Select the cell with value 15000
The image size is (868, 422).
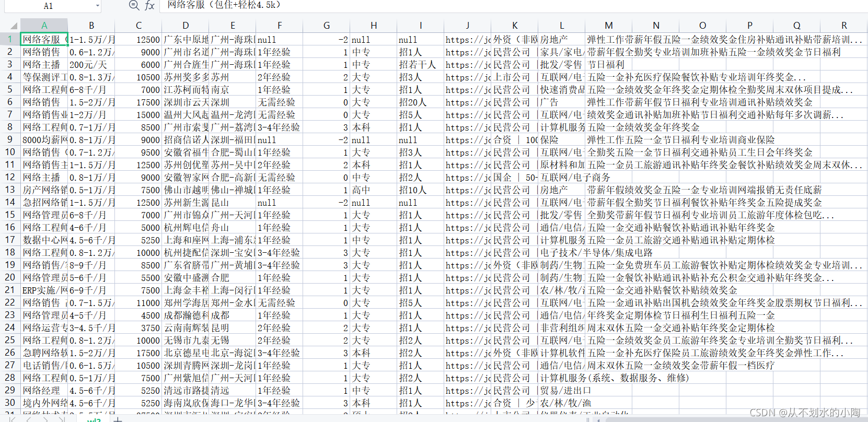pyautogui.click(x=138, y=114)
